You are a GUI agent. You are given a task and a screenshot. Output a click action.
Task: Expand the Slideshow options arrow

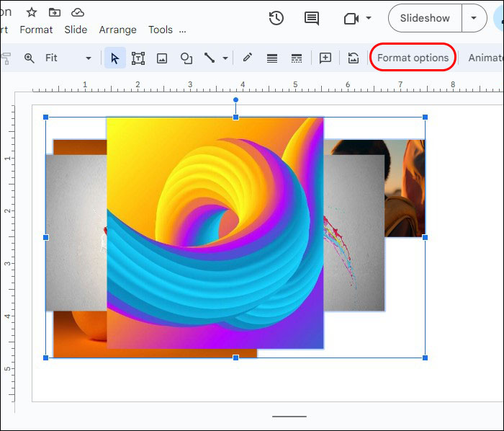click(x=474, y=19)
